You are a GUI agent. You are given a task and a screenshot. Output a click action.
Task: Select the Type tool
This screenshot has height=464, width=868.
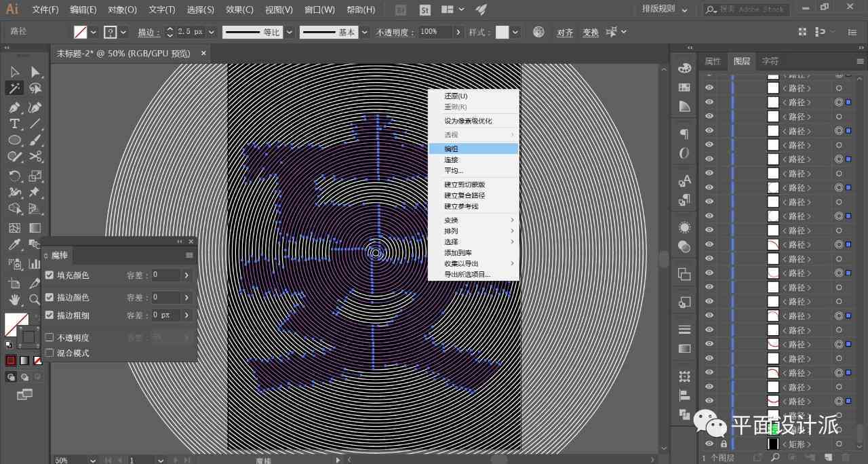pyautogui.click(x=14, y=123)
